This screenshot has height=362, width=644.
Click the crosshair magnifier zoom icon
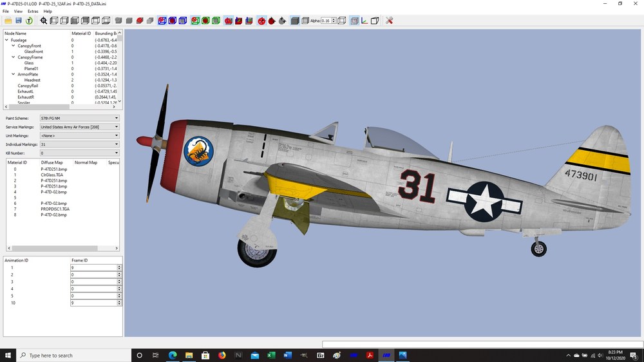tap(44, 21)
